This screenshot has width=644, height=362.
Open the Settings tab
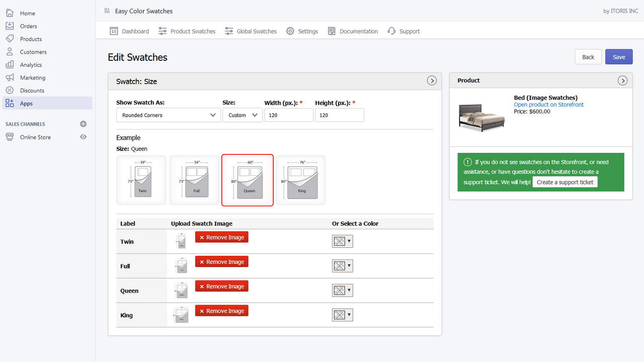302,31
